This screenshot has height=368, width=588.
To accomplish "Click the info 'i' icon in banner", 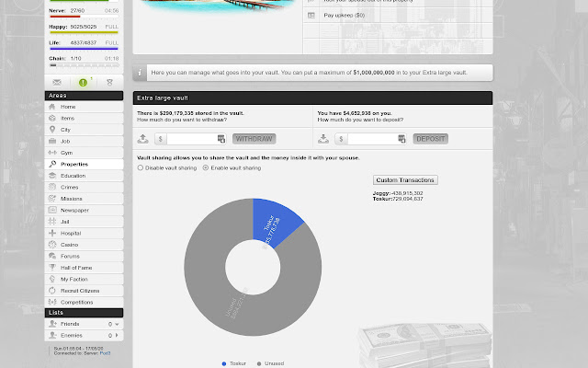I will [140, 73].
